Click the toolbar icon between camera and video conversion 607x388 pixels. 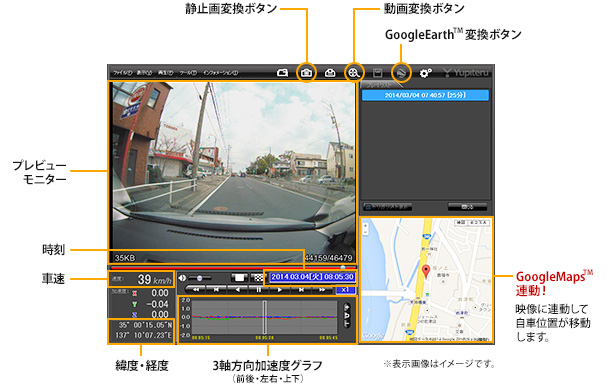click(x=330, y=72)
